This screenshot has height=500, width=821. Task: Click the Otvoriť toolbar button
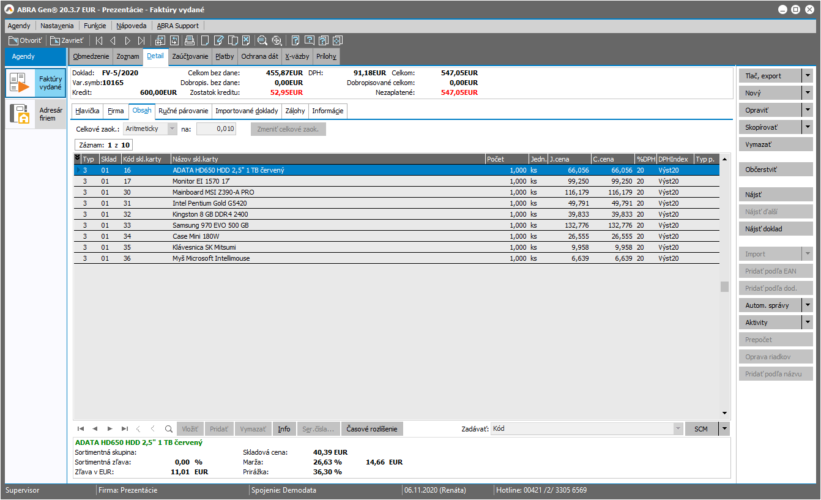(25, 41)
